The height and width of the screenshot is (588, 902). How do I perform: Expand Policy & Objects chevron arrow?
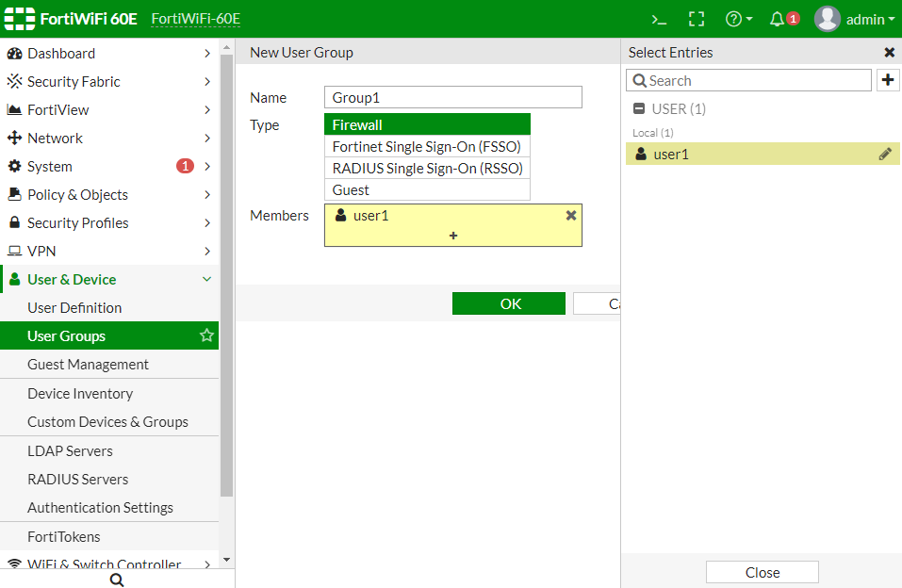click(207, 194)
